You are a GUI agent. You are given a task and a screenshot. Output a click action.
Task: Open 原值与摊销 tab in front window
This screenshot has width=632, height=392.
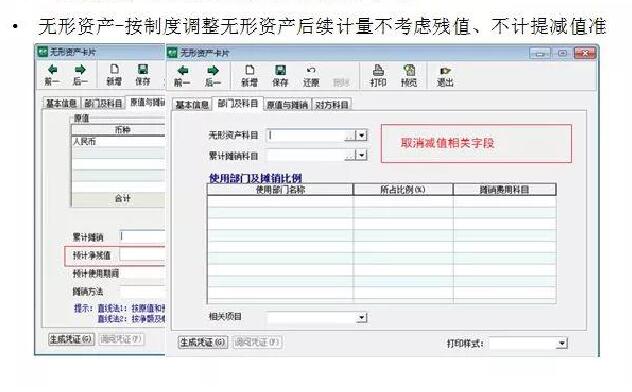tap(287, 105)
